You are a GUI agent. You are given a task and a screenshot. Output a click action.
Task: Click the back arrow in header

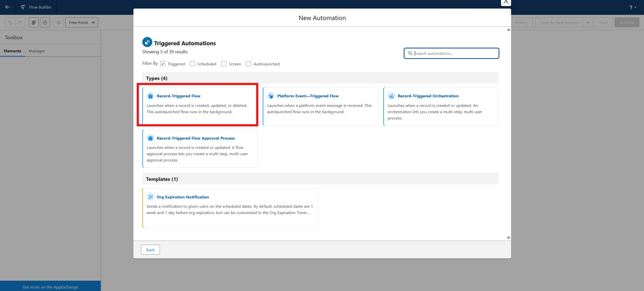coord(8,7)
